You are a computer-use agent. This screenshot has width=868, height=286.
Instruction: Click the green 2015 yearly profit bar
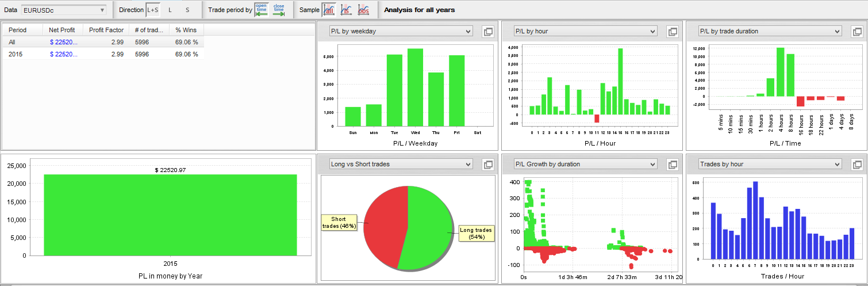(170, 215)
